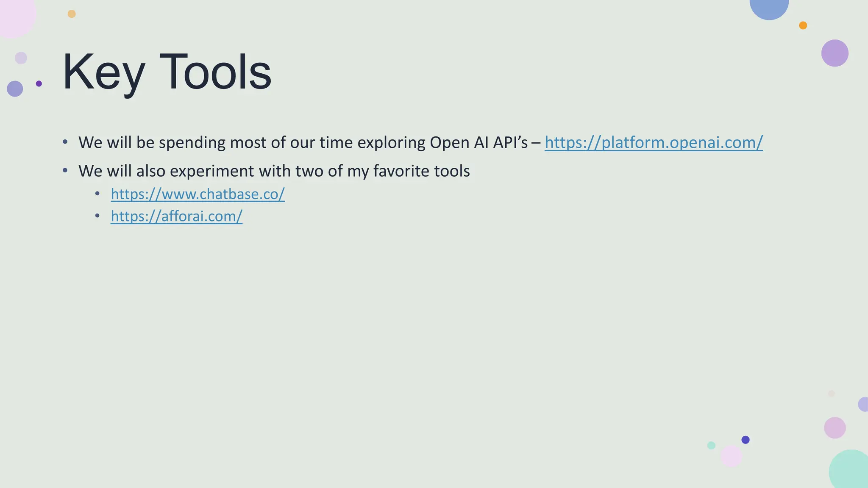Open the platform.openai.com link
The height and width of the screenshot is (488, 868).
tap(654, 142)
